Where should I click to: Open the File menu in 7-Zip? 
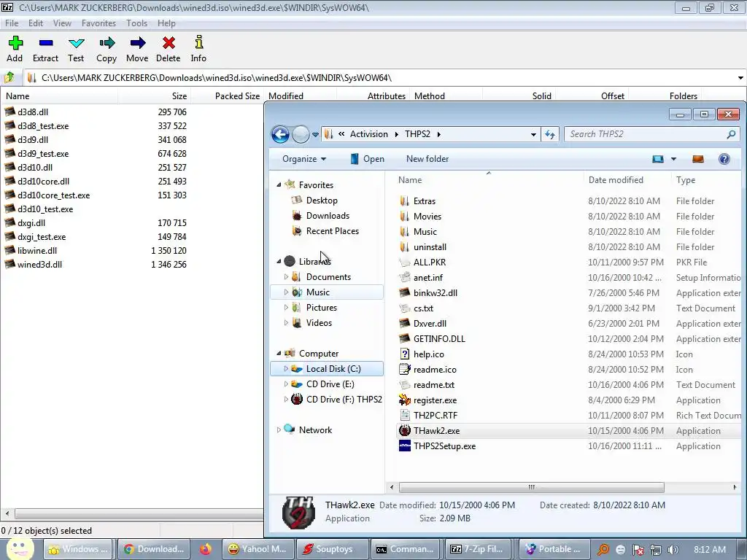(12, 23)
